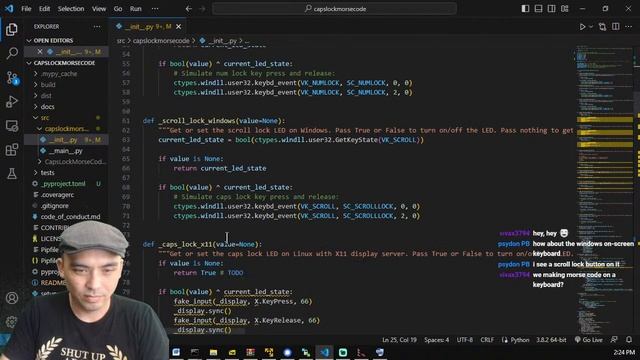The image size is (640, 360).
Task: Open .gitignore file in the explorer
Action: click(55, 206)
